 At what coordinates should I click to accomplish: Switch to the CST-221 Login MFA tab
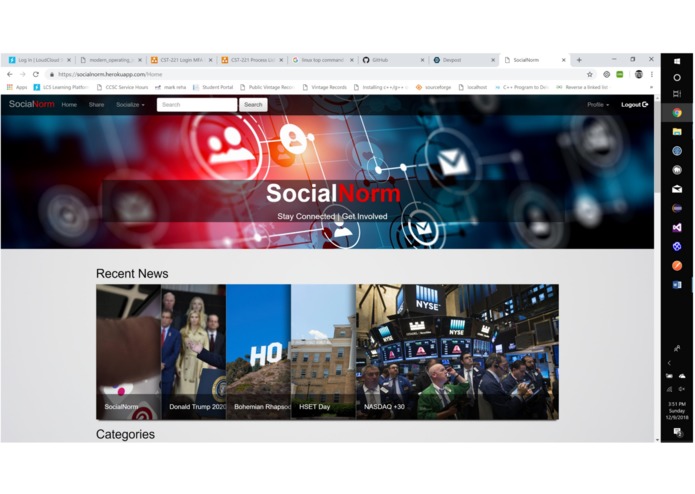point(181,60)
